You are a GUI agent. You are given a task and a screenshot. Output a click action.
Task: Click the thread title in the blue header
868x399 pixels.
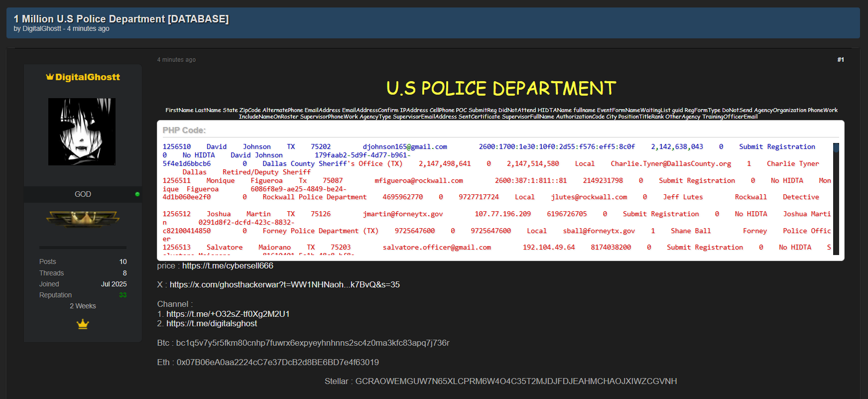pos(121,19)
